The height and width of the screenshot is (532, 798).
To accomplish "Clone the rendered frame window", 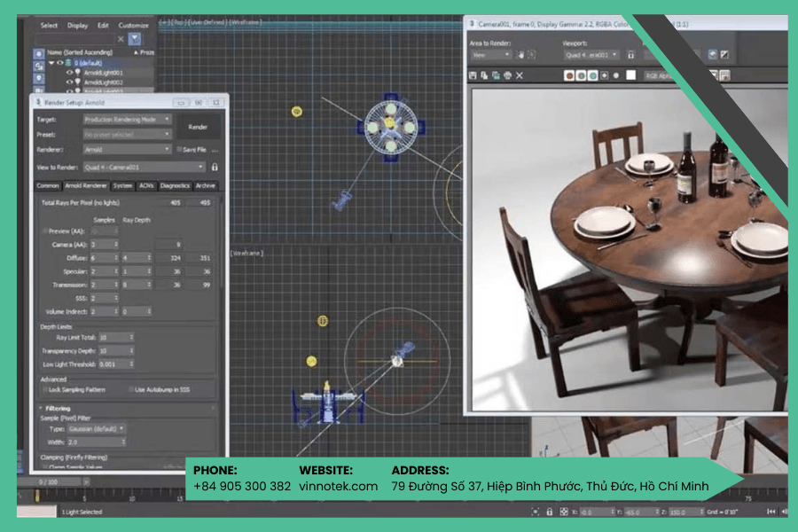I will (496, 75).
